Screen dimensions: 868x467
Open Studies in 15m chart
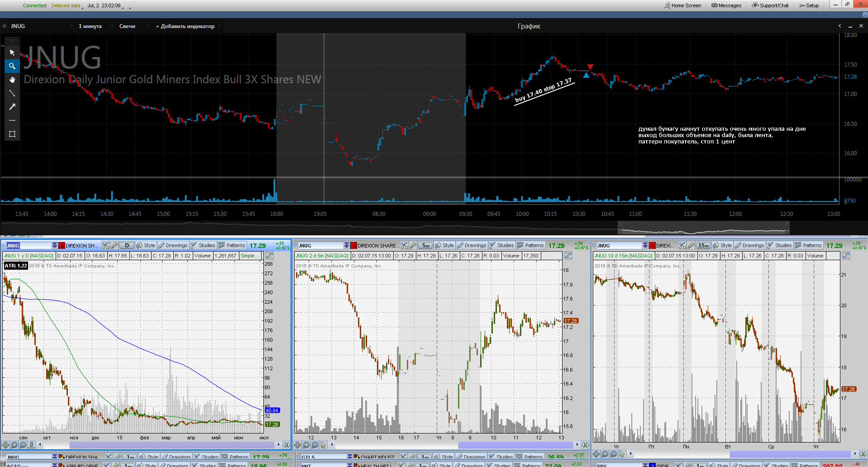[780, 245]
